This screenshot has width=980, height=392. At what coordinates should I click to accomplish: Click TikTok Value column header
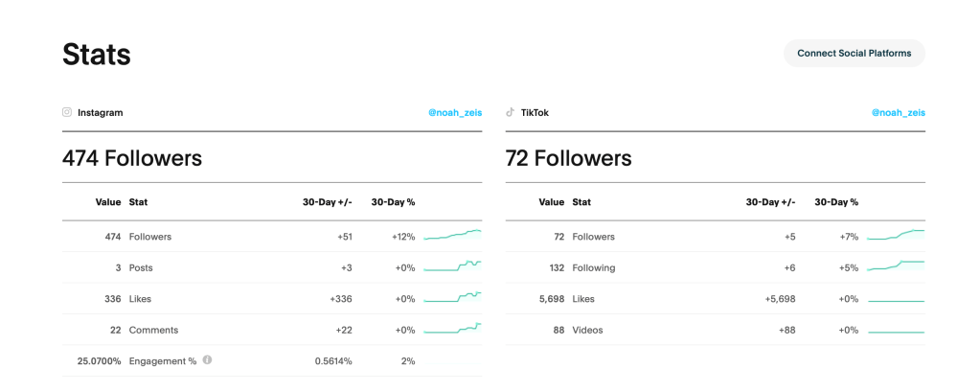click(551, 202)
